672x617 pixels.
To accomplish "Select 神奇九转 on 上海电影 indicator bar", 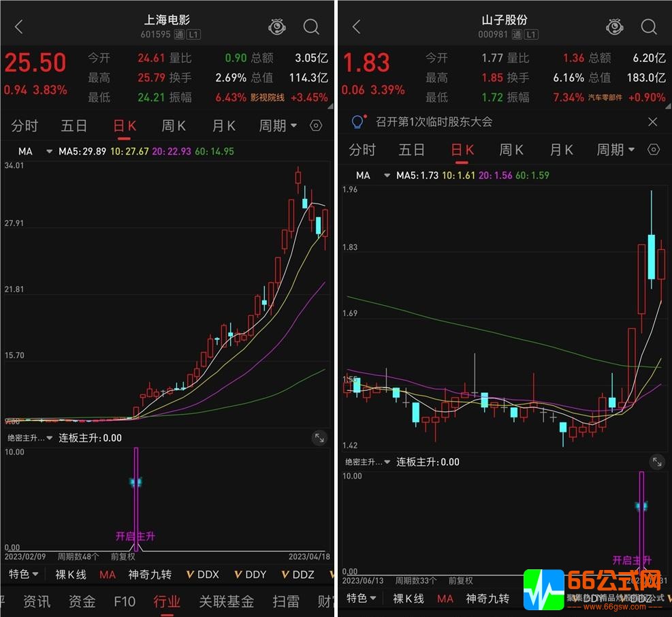I will pos(150,575).
